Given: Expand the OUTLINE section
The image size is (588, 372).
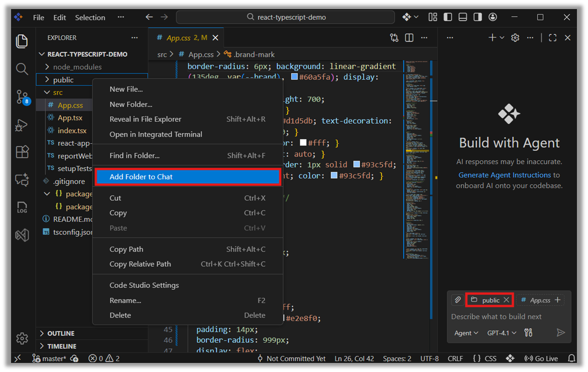Looking at the screenshot, I should coord(60,333).
